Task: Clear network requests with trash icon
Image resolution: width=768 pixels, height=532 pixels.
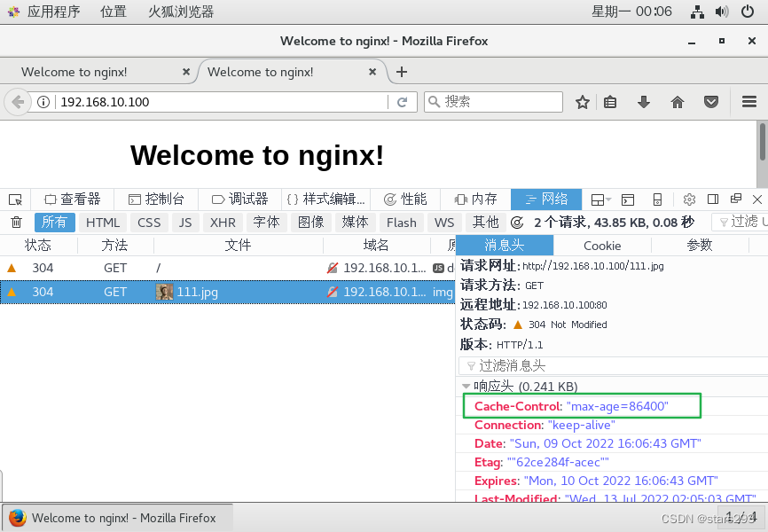Action: (x=16, y=223)
